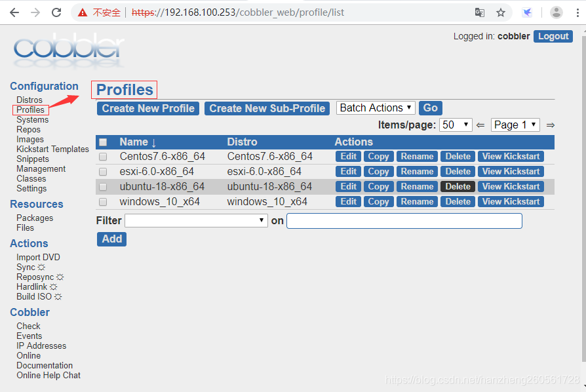Open Files under Resources

(x=25, y=227)
